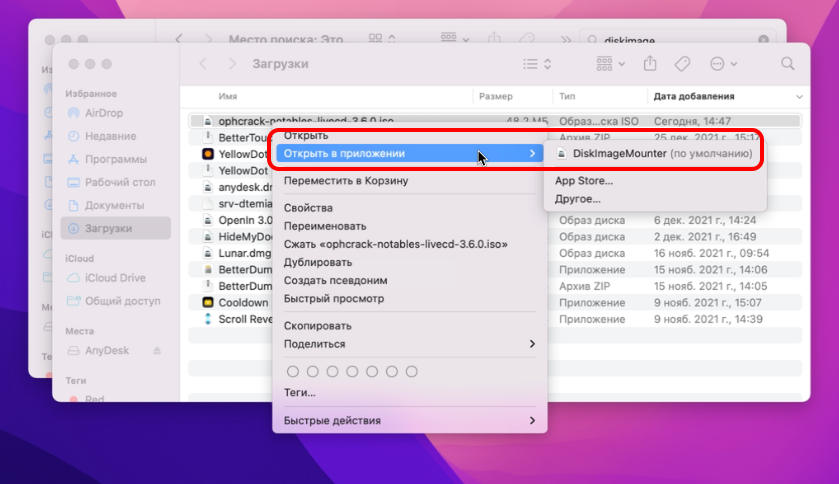
Task: Select the ophcrack-notables-livecd-3.6.0.iso file row
Action: coord(495,121)
